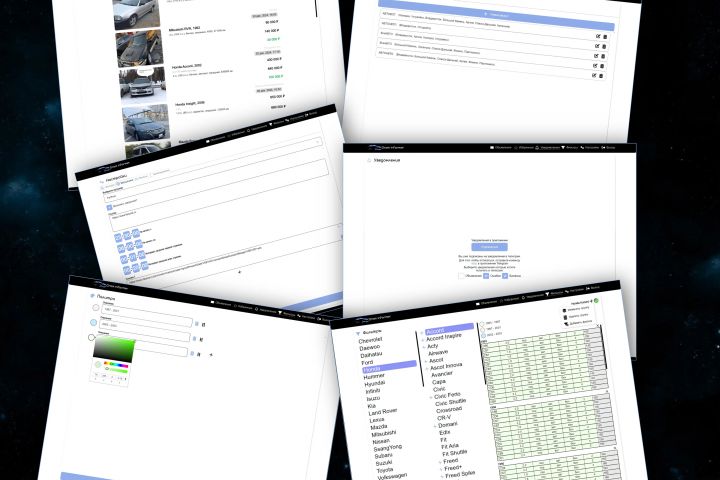This screenshot has width=720, height=480.
Task: Click save icon next to second Палитра input
Action: (x=194, y=339)
